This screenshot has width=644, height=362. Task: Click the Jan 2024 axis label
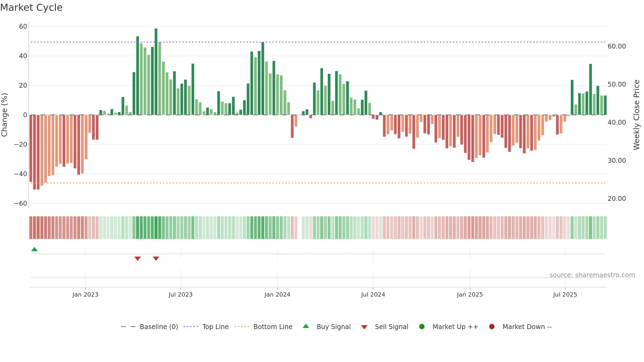277,294
